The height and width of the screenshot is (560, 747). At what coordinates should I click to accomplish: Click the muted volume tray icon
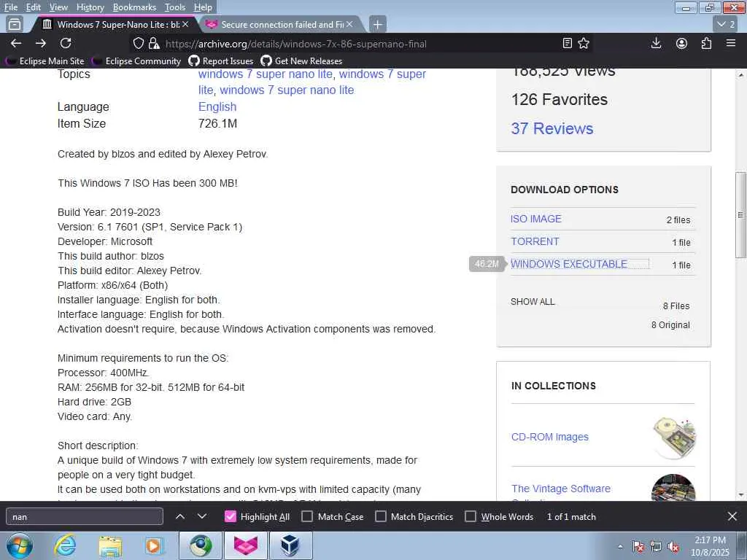[673, 547]
